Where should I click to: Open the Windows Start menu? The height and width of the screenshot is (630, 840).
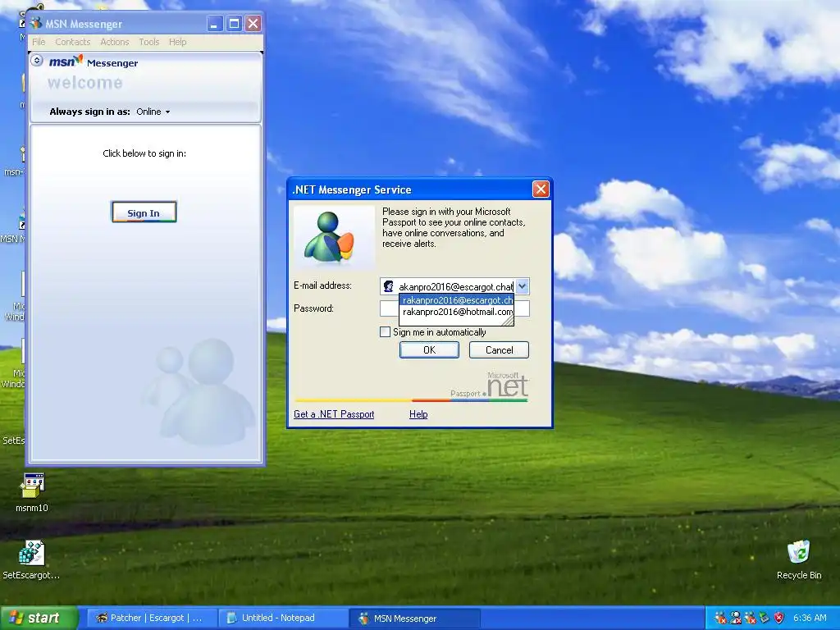(x=38, y=619)
